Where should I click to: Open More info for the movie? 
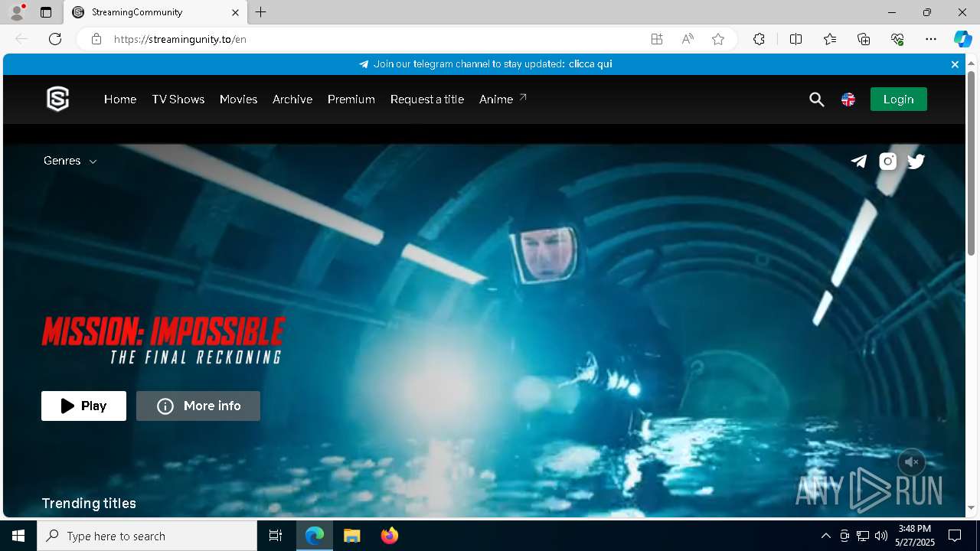pos(198,406)
